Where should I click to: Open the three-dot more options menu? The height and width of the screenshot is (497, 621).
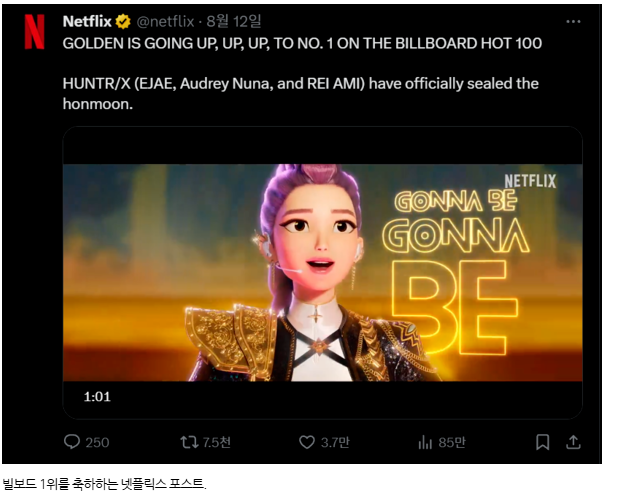click(x=573, y=21)
